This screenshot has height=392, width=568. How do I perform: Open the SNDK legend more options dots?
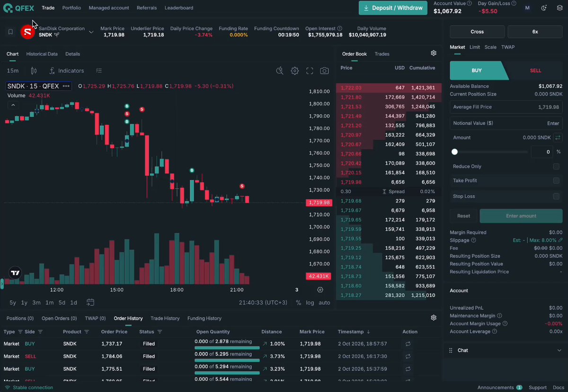tap(66, 86)
